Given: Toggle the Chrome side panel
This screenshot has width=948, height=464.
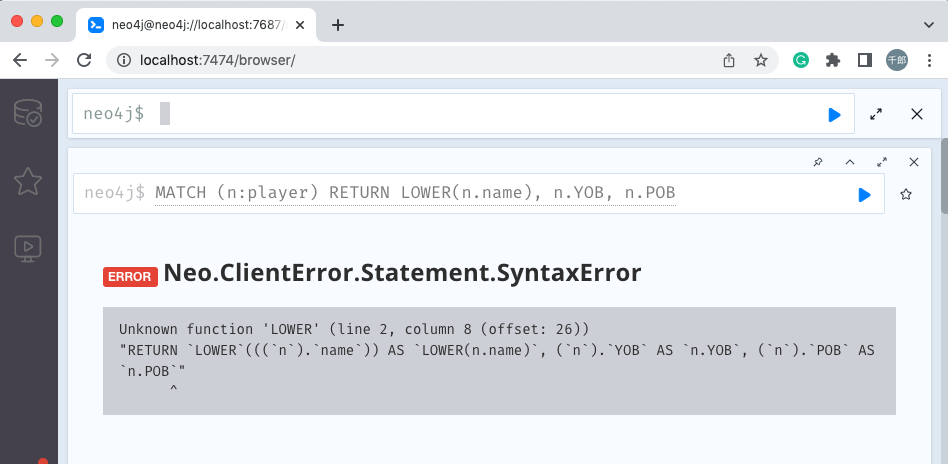Looking at the screenshot, I should coord(865,60).
